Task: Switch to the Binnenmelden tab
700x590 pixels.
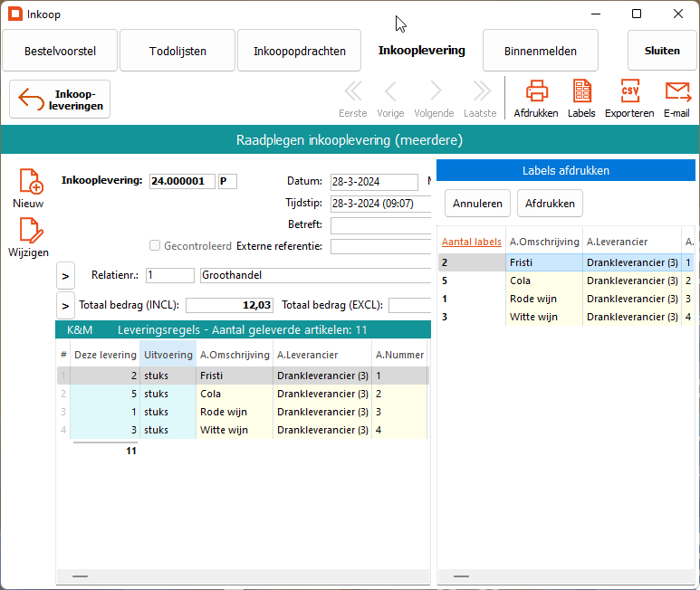Action: [541, 51]
